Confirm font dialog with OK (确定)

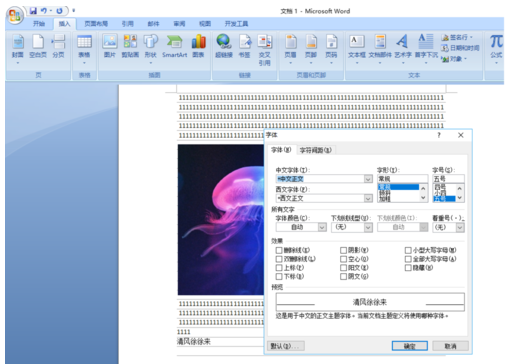tap(410, 346)
